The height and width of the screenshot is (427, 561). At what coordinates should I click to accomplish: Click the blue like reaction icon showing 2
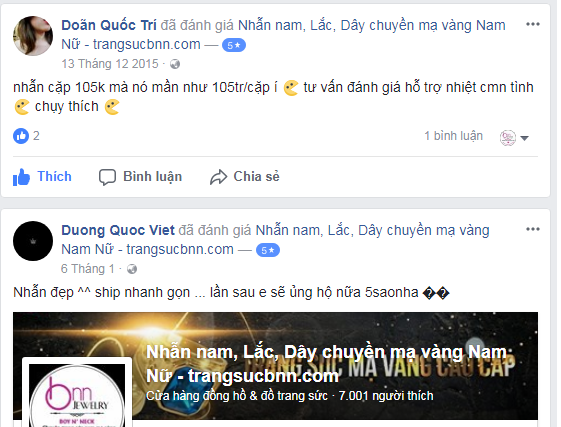coord(21,136)
